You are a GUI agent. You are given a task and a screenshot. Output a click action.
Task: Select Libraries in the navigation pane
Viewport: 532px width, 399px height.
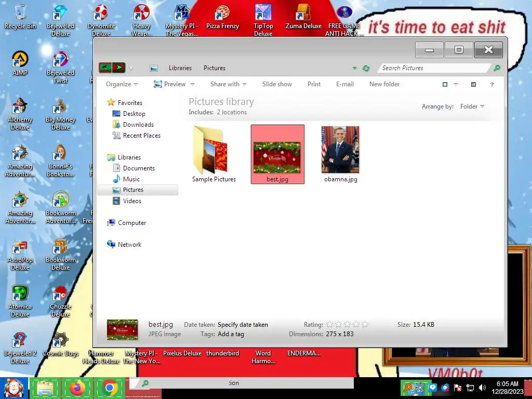tap(124, 157)
